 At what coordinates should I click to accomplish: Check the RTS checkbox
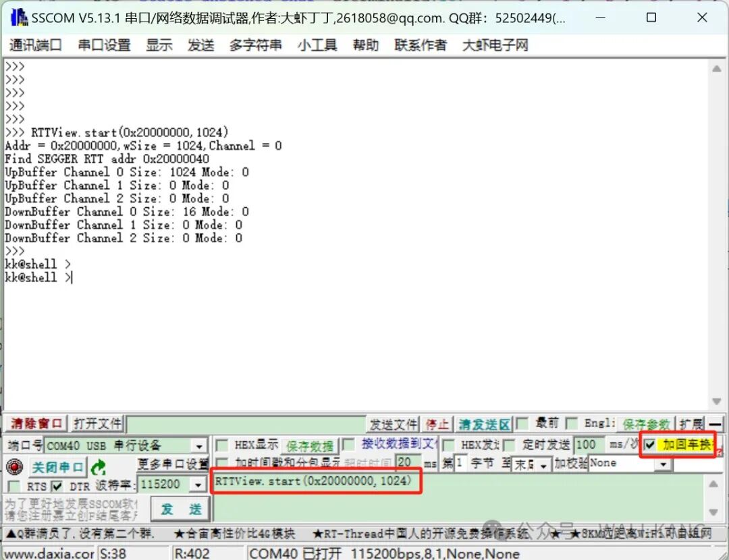point(13,486)
